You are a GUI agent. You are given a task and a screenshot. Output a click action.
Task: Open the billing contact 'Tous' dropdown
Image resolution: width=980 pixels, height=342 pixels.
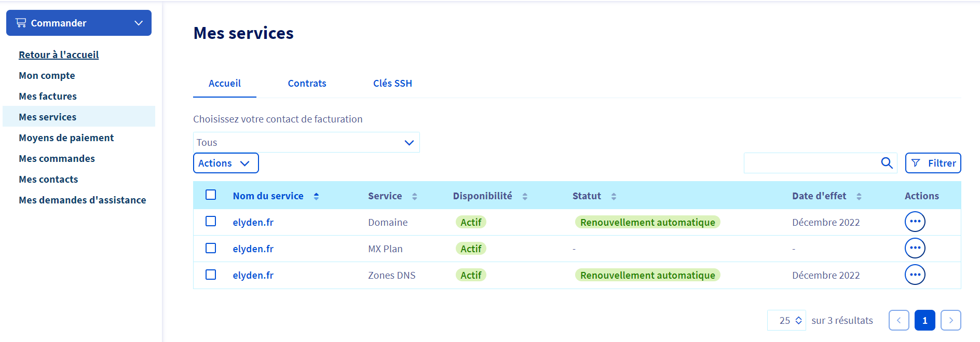[306, 142]
